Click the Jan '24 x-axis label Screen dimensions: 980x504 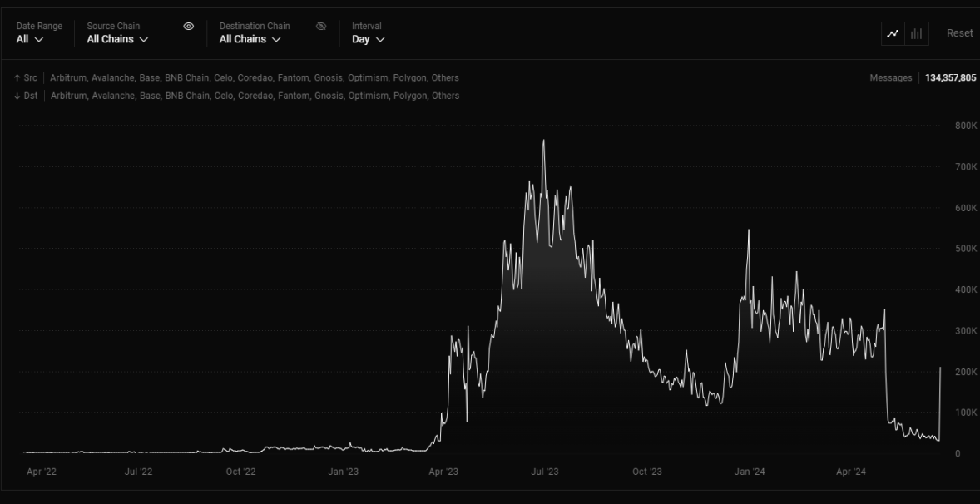coord(749,472)
